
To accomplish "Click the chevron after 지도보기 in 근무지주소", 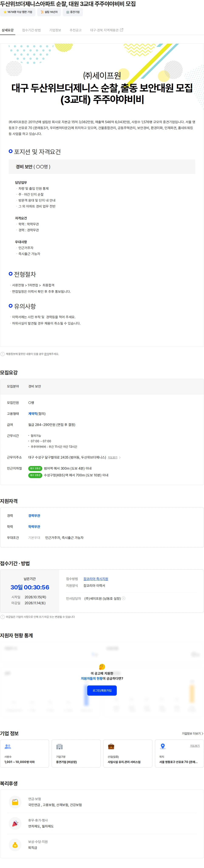I will pos(120,457).
